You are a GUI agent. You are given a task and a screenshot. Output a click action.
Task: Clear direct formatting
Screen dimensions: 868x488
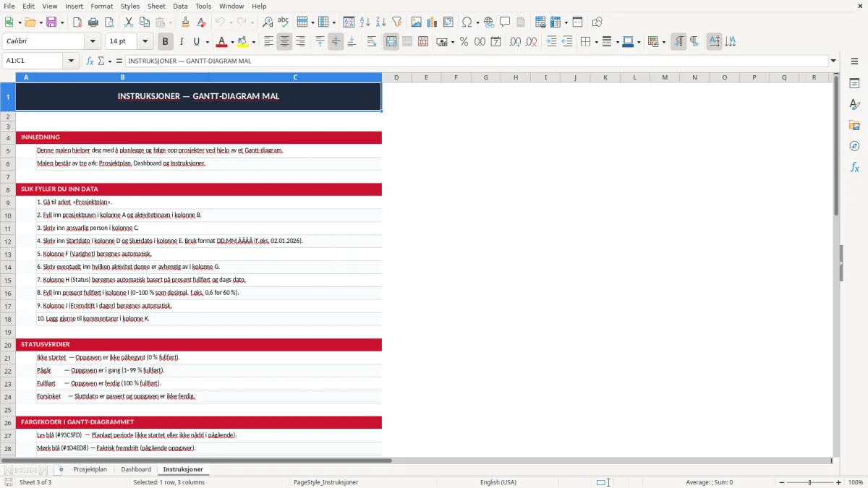tap(202, 22)
